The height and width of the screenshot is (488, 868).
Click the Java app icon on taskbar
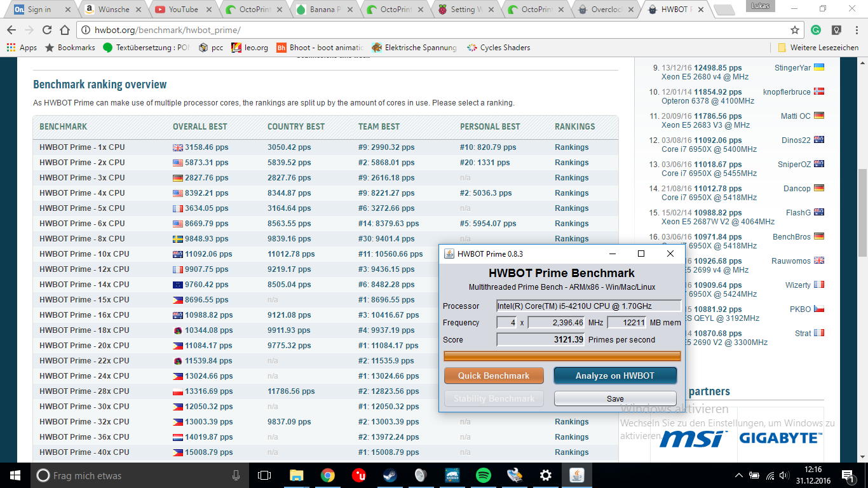click(576, 475)
